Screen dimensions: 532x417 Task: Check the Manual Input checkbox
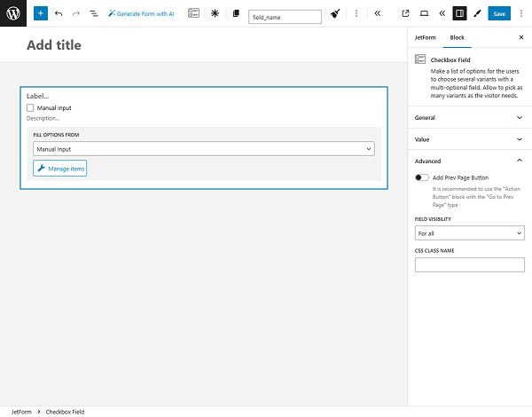point(30,108)
